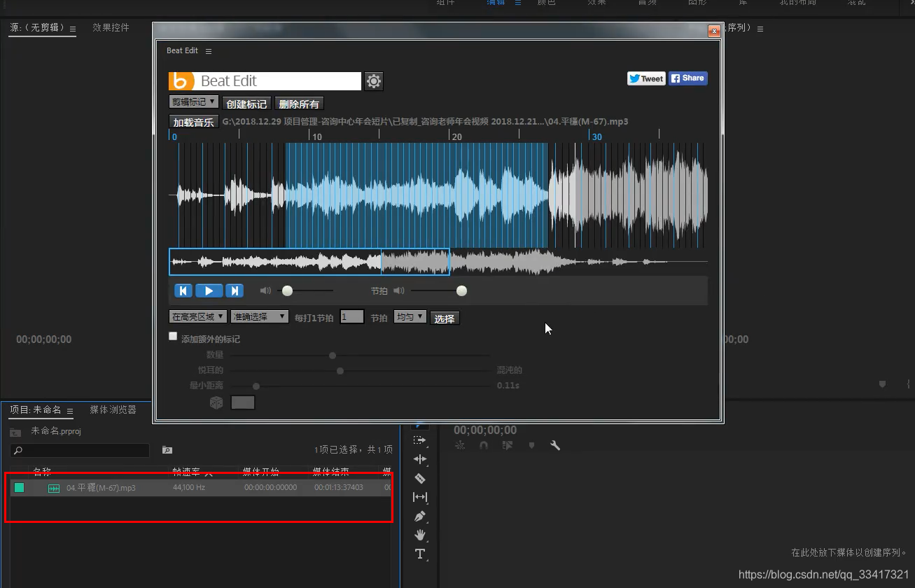Image resolution: width=915 pixels, height=588 pixels.
Task: Open the 准确选择 dropdown
Action: tap(259, 317)
